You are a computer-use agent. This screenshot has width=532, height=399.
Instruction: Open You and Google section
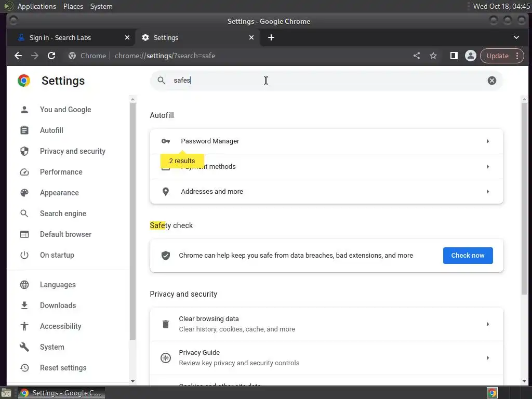(x=65, y=110)
